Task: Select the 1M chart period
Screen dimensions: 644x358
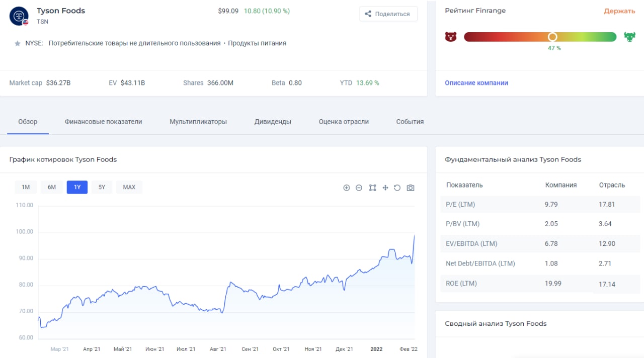Action: click(26, 188)
